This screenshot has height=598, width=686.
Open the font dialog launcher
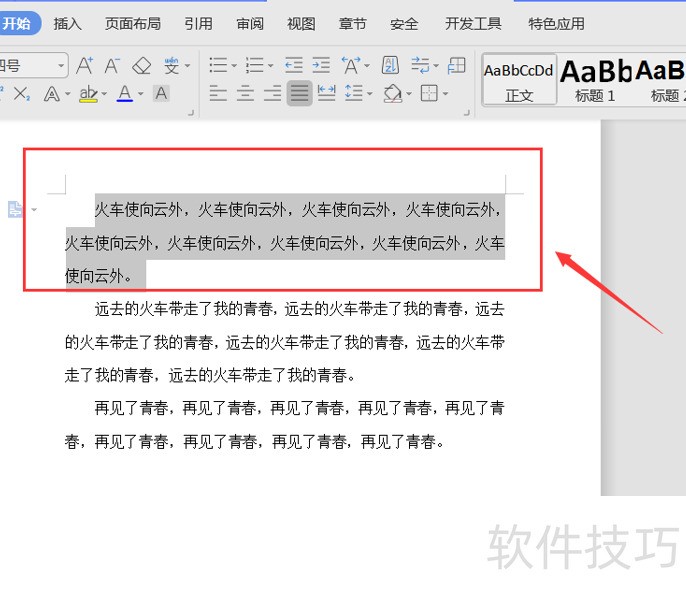[191, 113]
